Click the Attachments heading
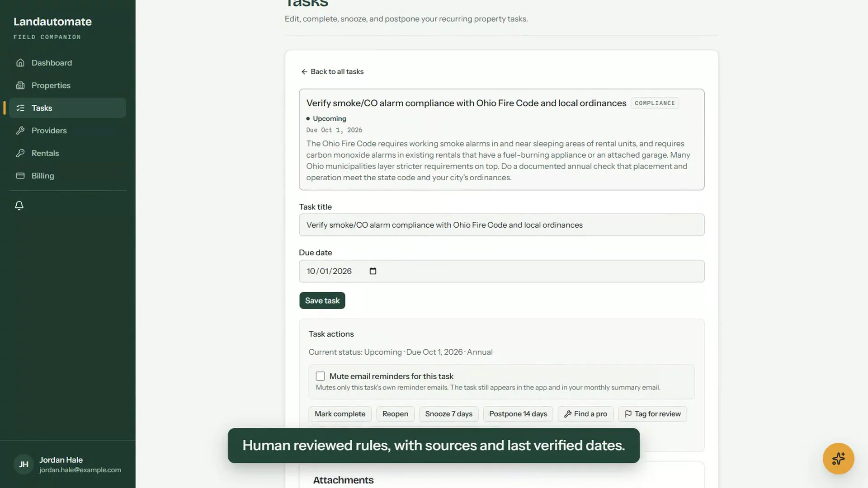Viewport: 868px width, 488px height. [x=343, y=480]
